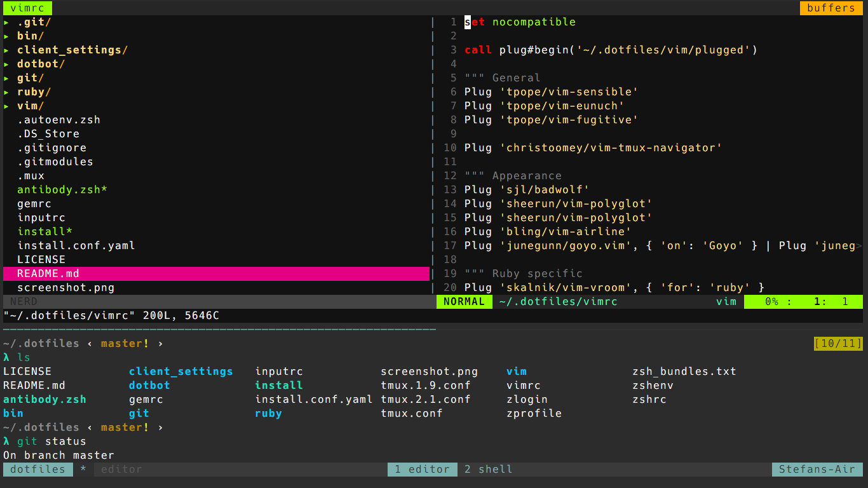The height and width of the screenshot is (488, 868).
Task: Open .autoenv.zsh in the file tree
Action: point(58,120)
